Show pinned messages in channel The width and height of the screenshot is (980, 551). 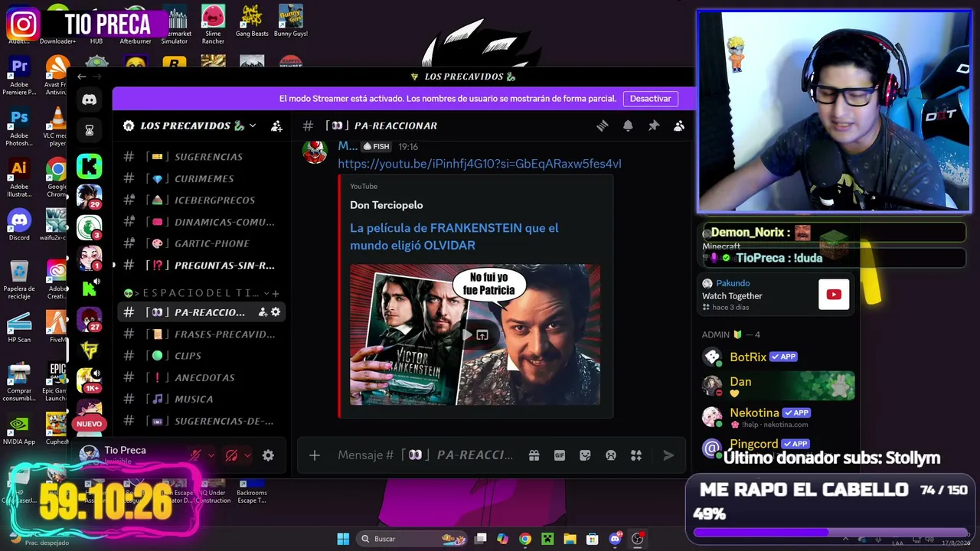tap(653, 126)
